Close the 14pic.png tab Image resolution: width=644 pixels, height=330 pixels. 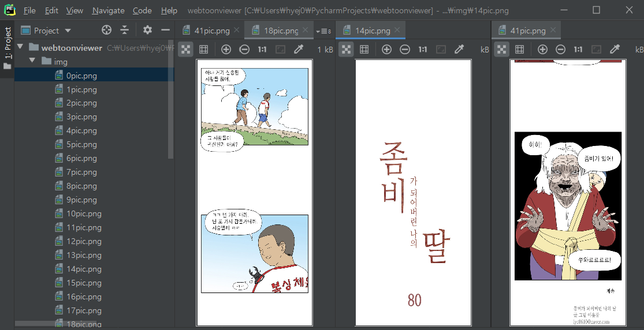[397, 30]
